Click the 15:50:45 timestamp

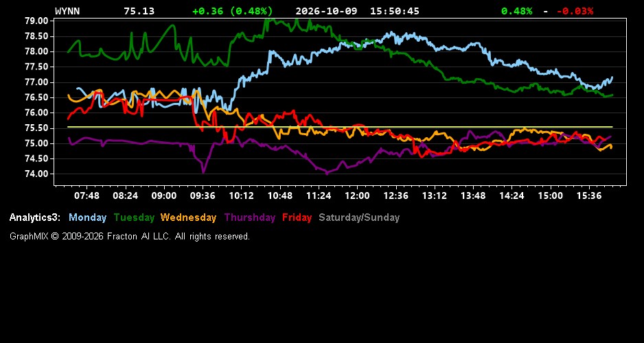395,11
